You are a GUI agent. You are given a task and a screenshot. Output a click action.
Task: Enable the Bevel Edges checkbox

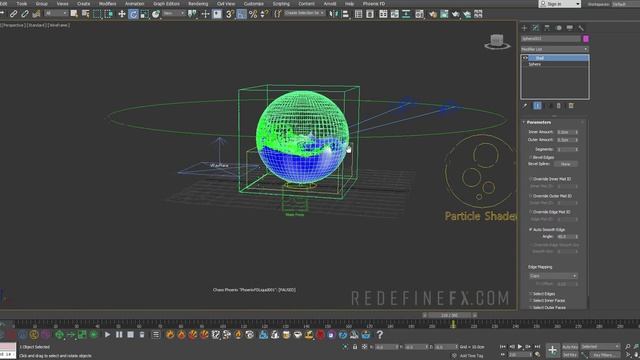pos(531,157)
